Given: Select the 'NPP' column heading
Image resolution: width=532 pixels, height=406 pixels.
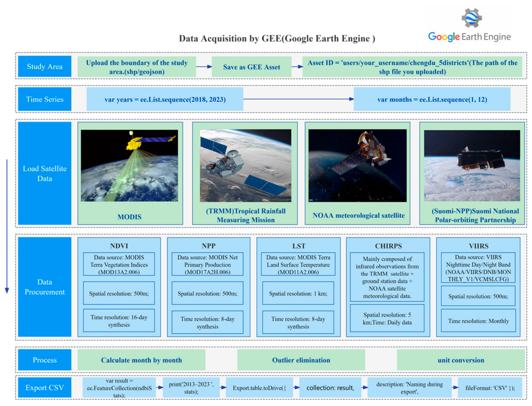Looking at the screenshot, I should pyautogui.click(x=208, y=246).
